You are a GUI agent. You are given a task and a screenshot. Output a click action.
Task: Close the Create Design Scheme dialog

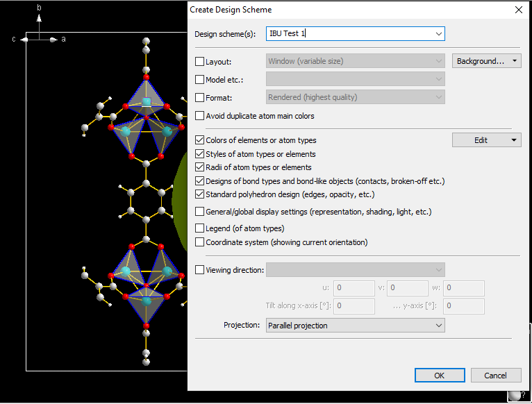[518, 10]
